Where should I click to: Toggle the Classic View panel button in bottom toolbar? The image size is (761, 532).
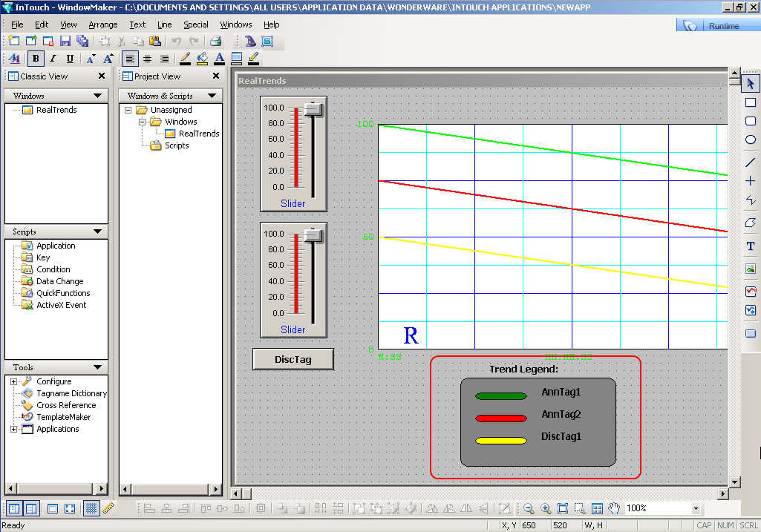(14, 508)
